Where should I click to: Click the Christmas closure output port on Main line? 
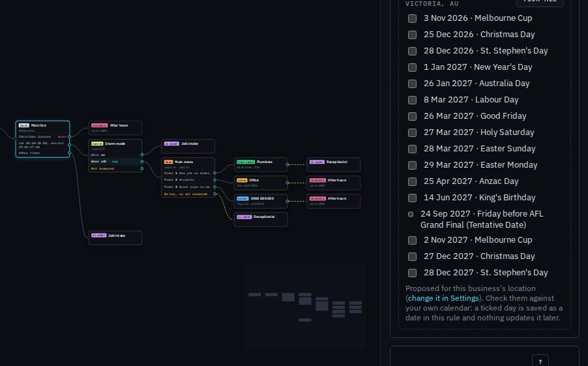pos(69,136)
